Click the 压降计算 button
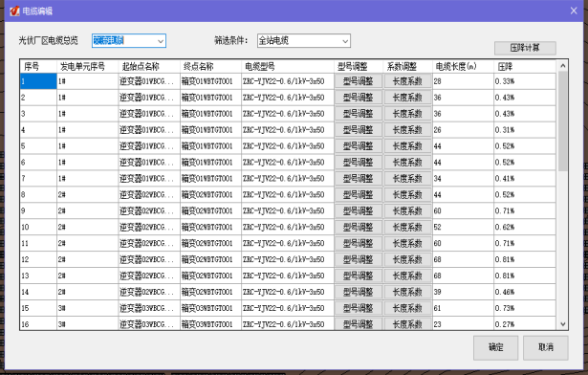588x375 pixels. click(525, 48)
